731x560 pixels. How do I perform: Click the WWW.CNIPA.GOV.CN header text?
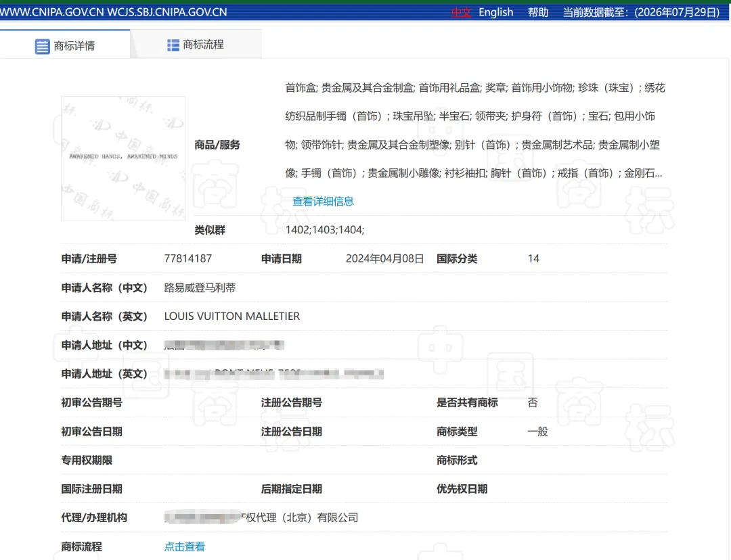click(52, 12)
